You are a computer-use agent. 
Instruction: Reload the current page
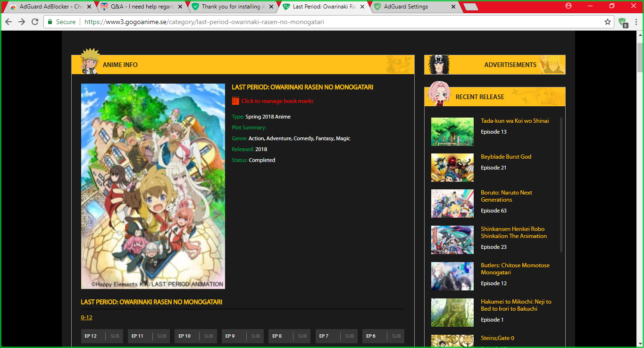tap(35, 22)
